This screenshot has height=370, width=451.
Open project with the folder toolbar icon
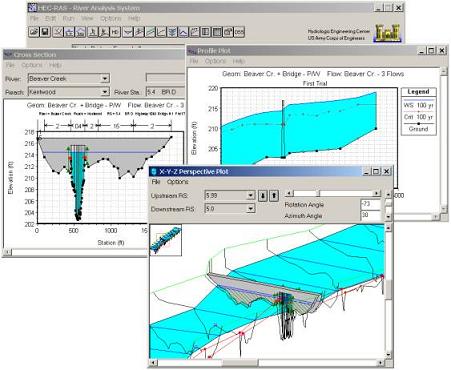(34, 32)
